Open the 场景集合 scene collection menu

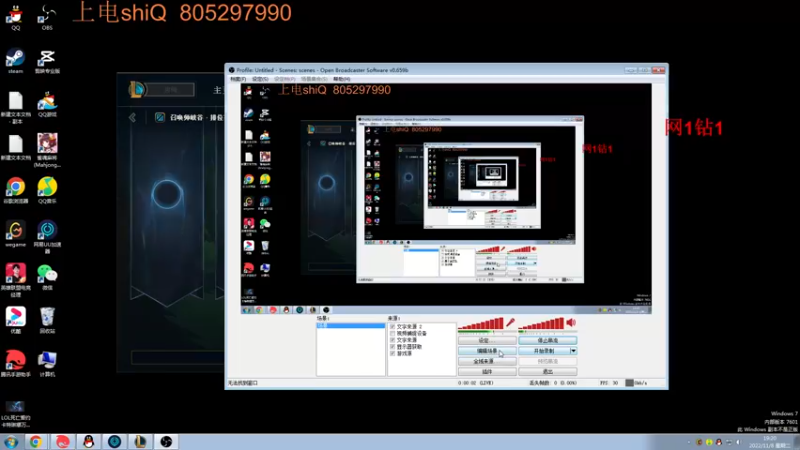314,79
